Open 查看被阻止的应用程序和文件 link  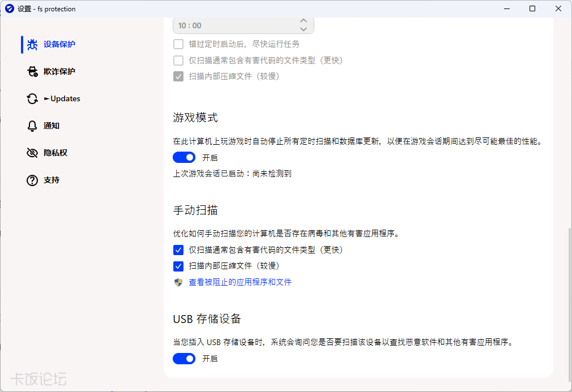pos(240,282)
